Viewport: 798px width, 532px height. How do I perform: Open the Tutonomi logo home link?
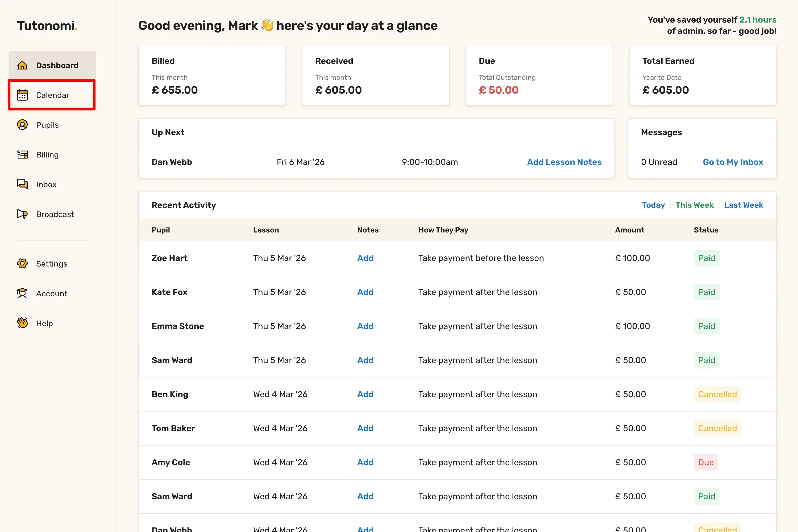(47, 26)
